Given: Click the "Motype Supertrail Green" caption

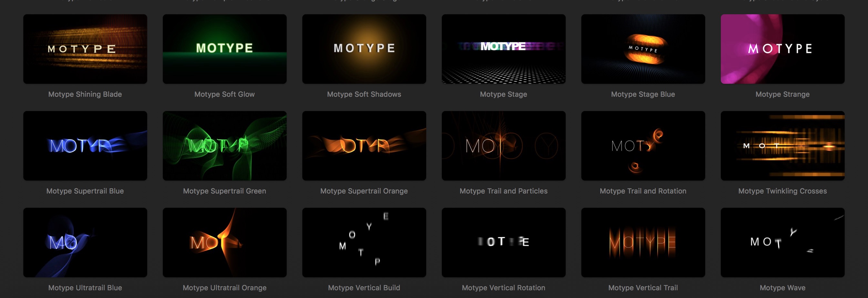Looking at the screenshot, I should coord(225,191).
